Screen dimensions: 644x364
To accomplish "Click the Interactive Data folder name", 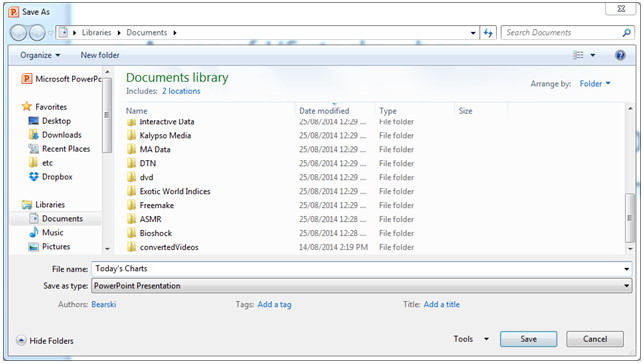I will pos(167,122).
